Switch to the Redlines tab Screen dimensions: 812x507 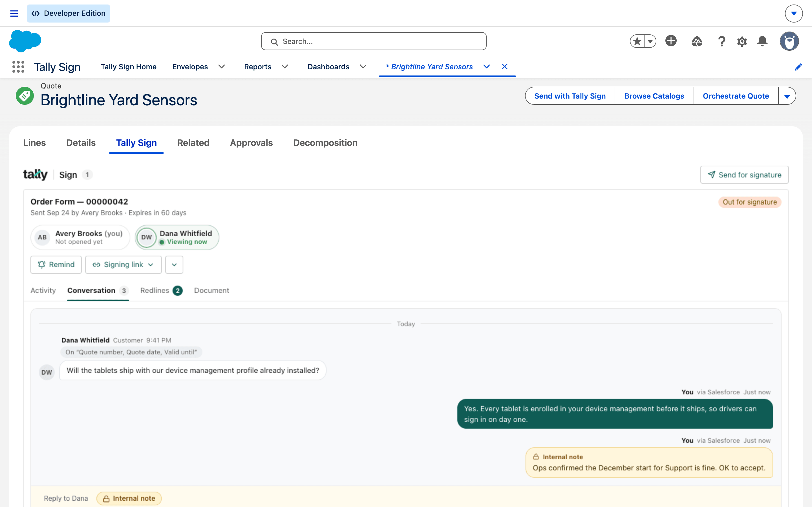161,290
